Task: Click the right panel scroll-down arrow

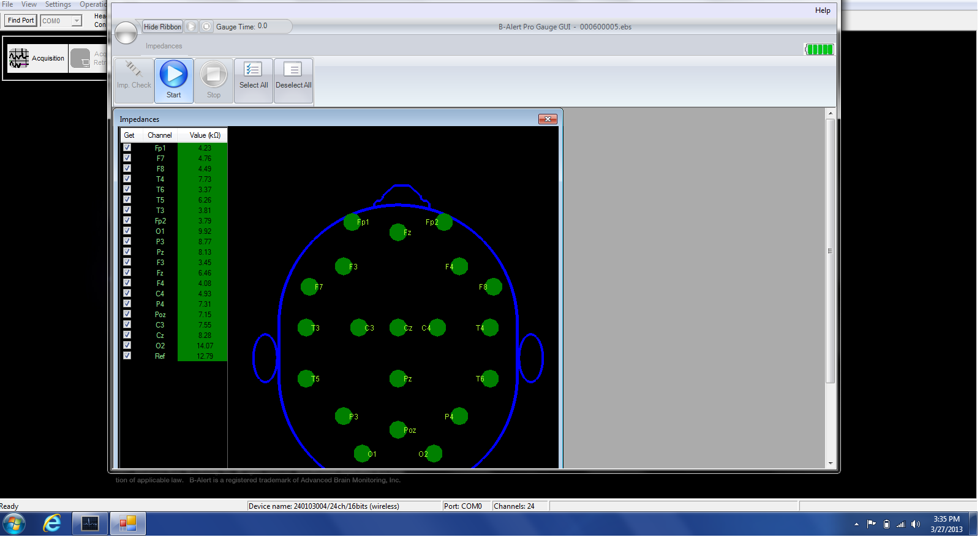Action: coord(831,463)
